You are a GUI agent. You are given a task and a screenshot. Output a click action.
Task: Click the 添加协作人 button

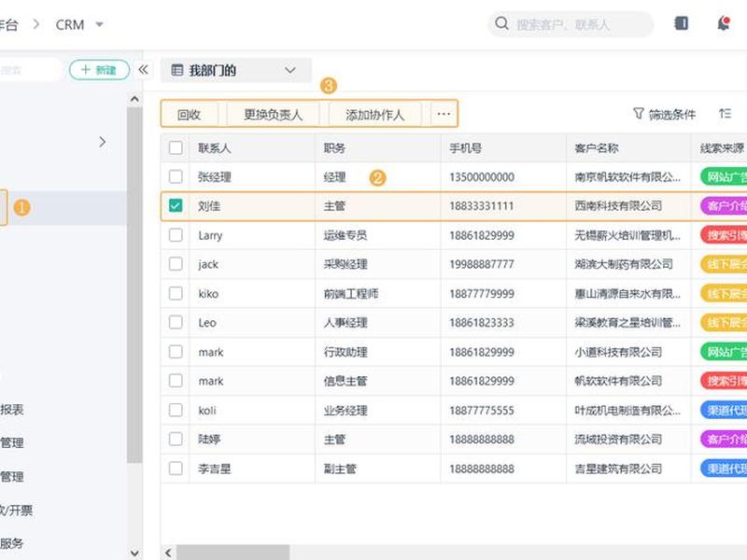pos(375,114)
